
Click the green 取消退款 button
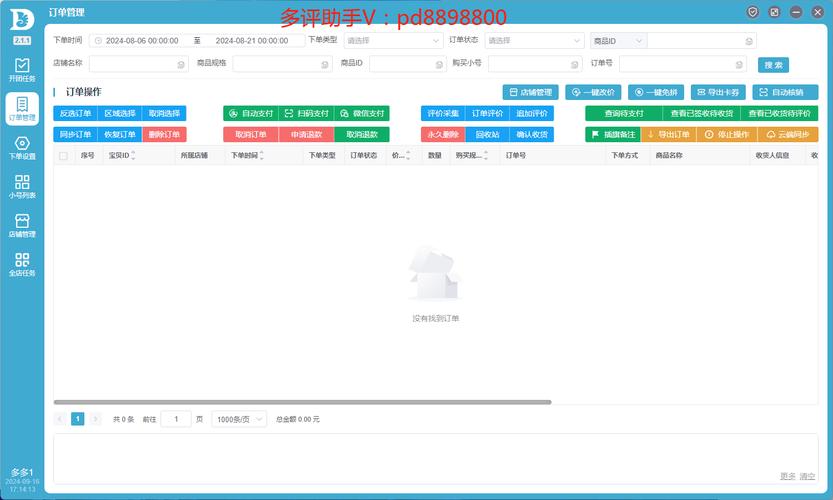[362, 134]
